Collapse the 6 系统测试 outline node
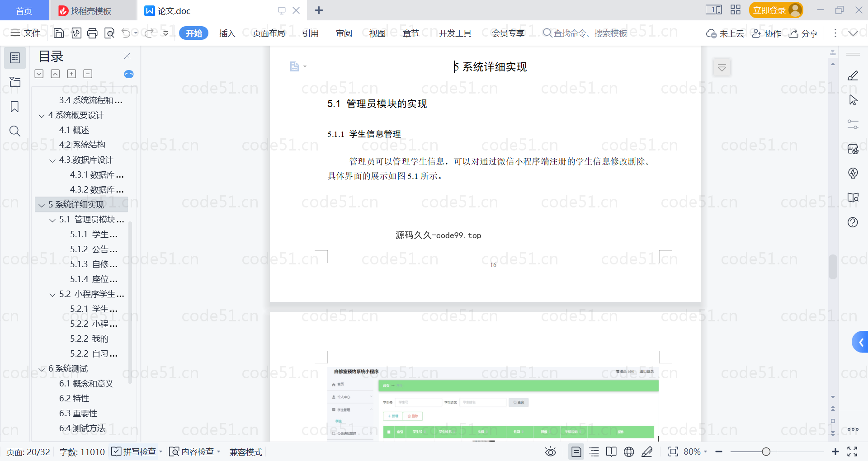This screenshot has width=868, height=461. [42, 369]
